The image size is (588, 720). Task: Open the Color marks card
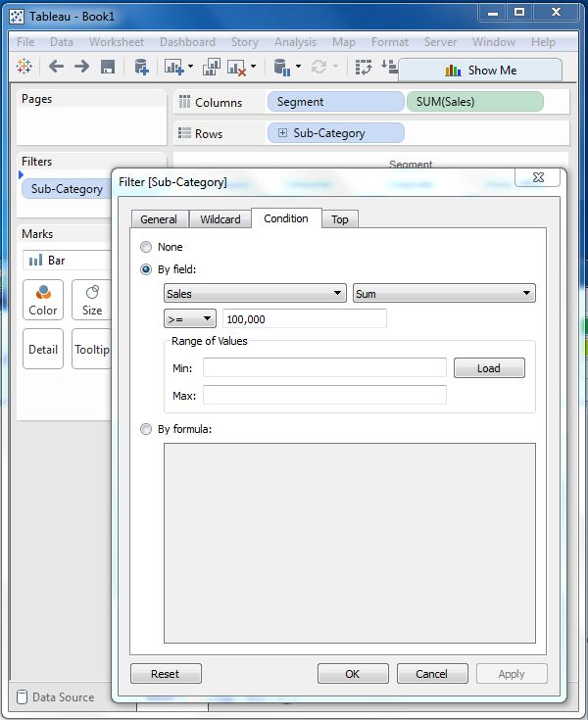(x=43, y=300)
